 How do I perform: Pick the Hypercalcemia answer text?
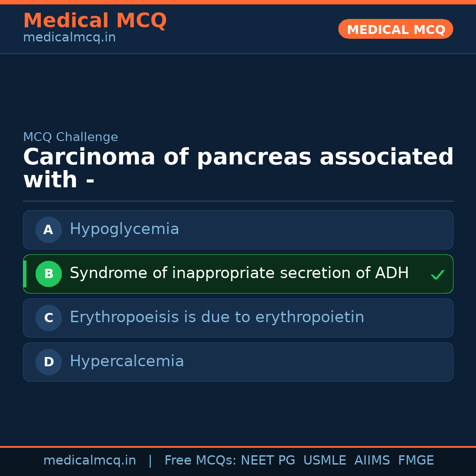[126, 361]
